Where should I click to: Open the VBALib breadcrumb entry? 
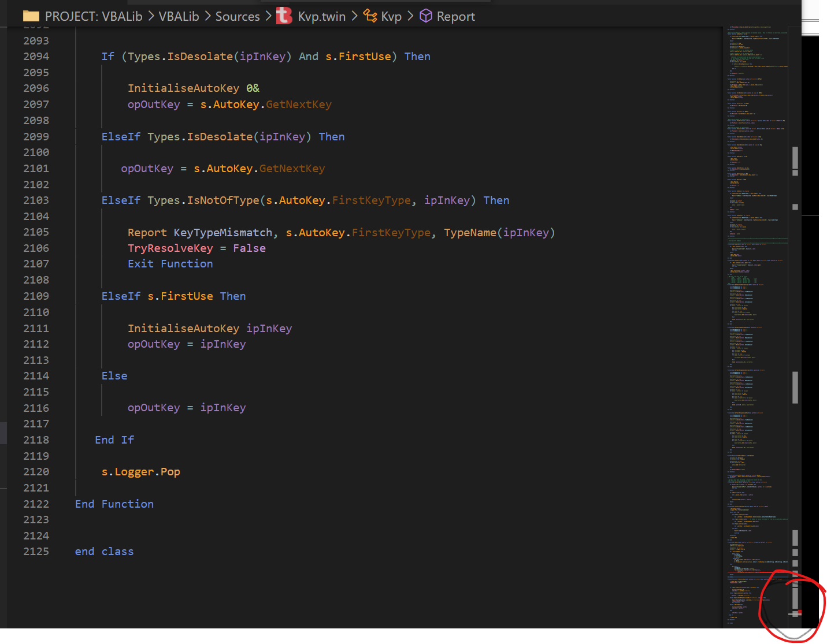click(x=179, y=16)
